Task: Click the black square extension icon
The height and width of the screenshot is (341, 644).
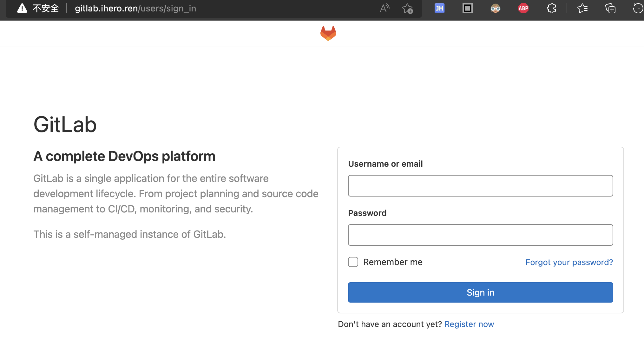Action: [x=467, y=8]
